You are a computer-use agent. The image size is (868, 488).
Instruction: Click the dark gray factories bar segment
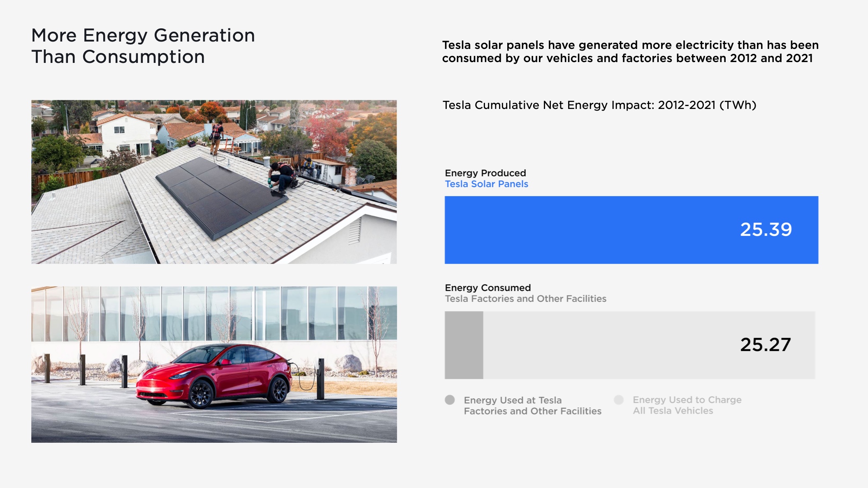point(464,345)
